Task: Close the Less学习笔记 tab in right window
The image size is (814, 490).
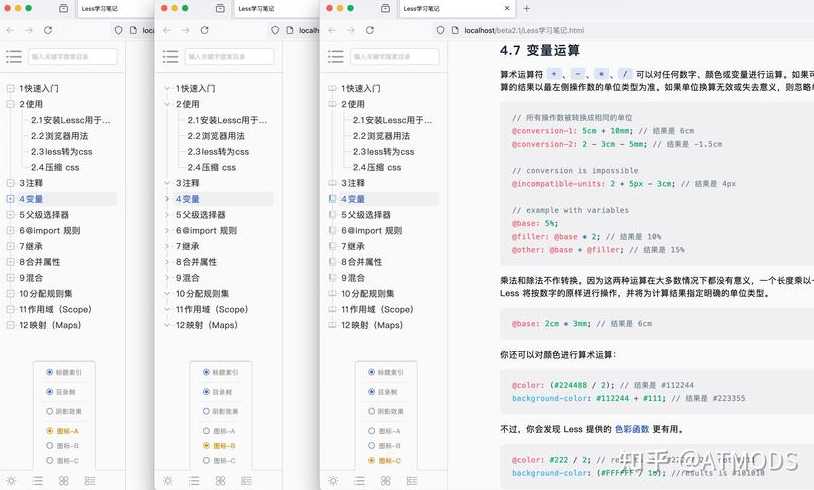Action: (507, 8)
